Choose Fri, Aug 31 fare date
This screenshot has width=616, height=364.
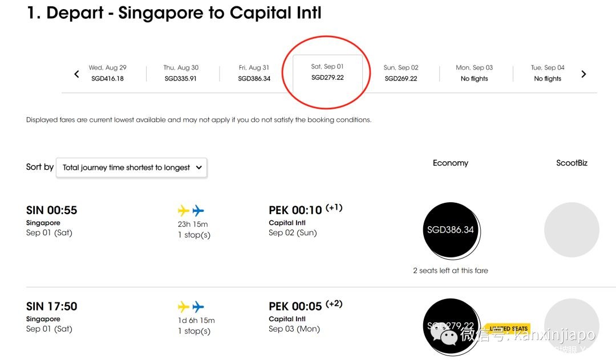[254, 73]
